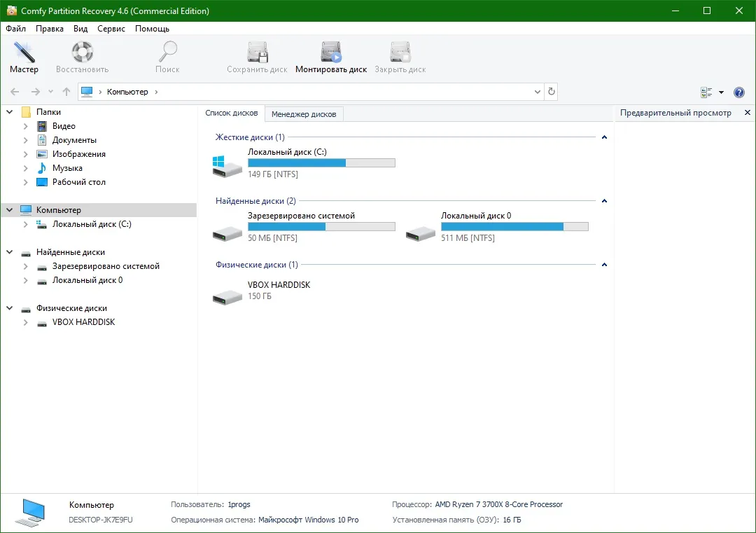Click the Музыка note icon in the tree

click(x=42, y=168)
